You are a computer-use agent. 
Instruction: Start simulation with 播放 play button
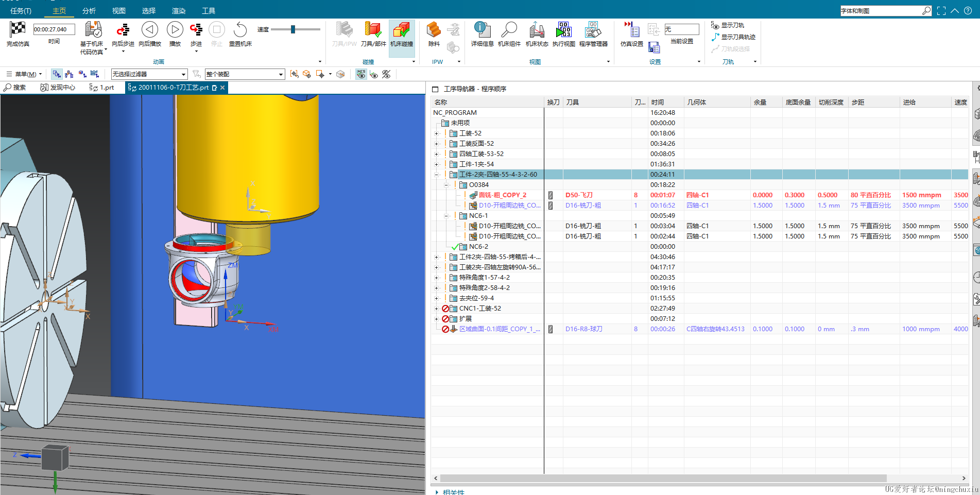tap(175, 29)
